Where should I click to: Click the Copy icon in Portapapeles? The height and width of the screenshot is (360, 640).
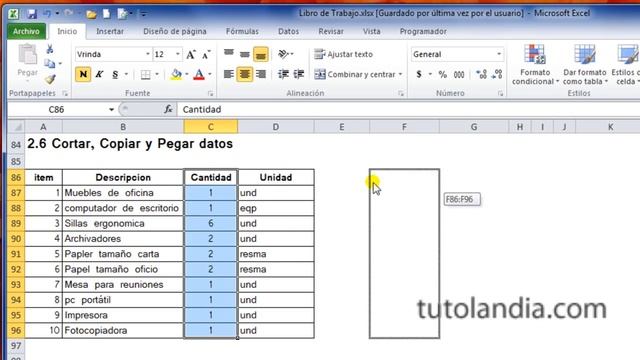click(x=50, y=64)
